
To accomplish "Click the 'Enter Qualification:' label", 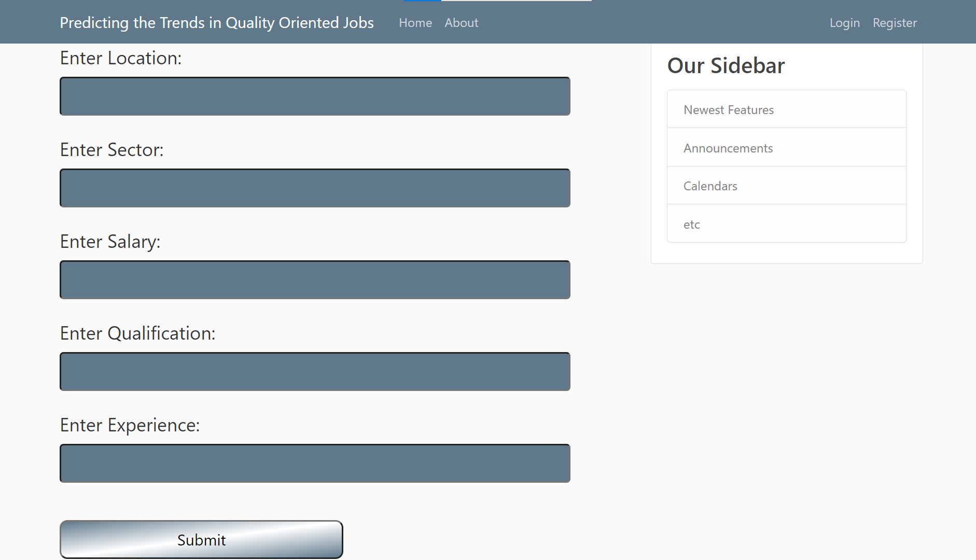I will [137, 333].
